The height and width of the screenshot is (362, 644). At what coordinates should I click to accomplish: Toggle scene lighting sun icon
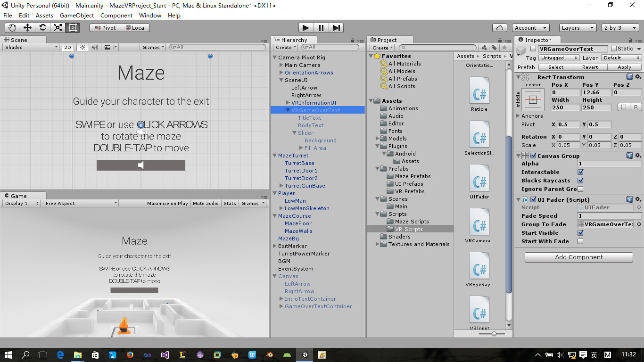coord(83,47)
